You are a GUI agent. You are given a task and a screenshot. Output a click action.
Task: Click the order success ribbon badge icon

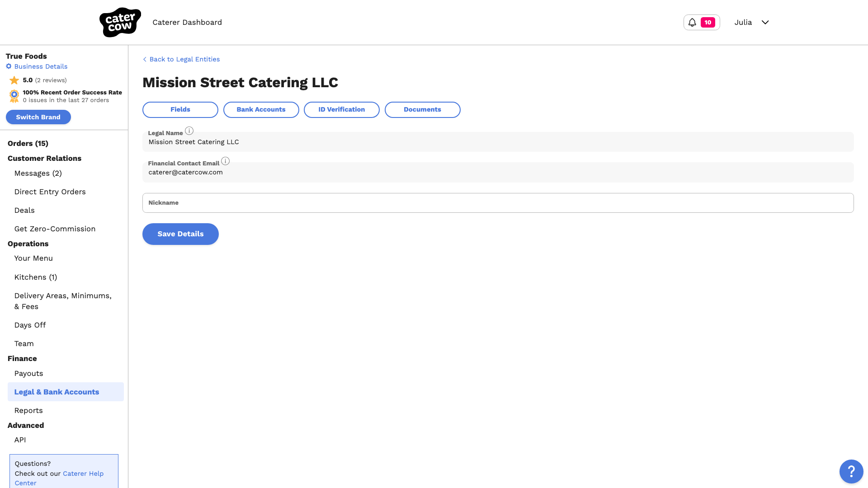point(14,96)
